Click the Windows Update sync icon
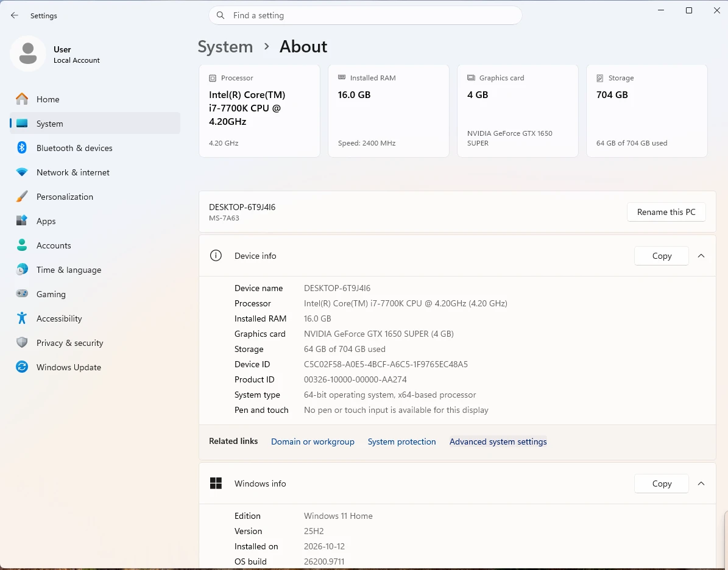This screenshot has width=728, height=570. point(22,367)
